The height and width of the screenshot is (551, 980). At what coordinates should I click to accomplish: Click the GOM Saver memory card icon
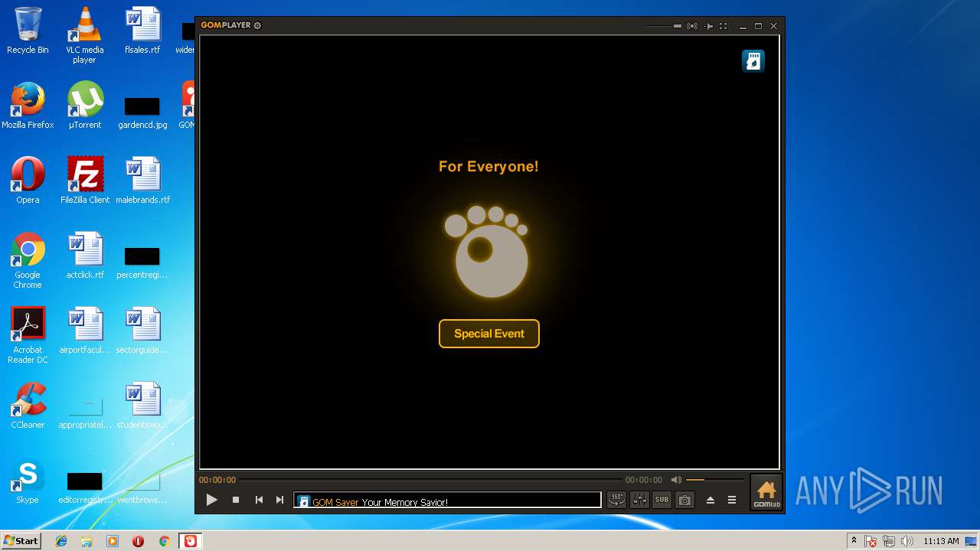click(753, 61)
